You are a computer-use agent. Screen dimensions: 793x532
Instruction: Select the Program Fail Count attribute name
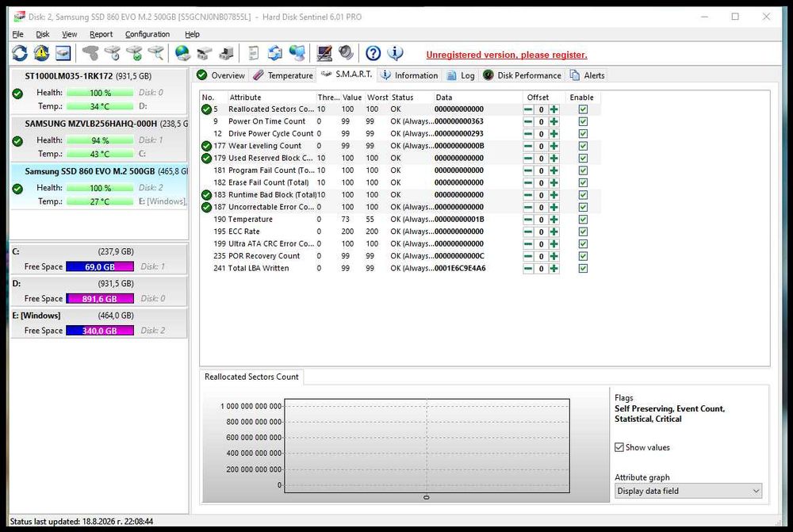click(271, 170)
